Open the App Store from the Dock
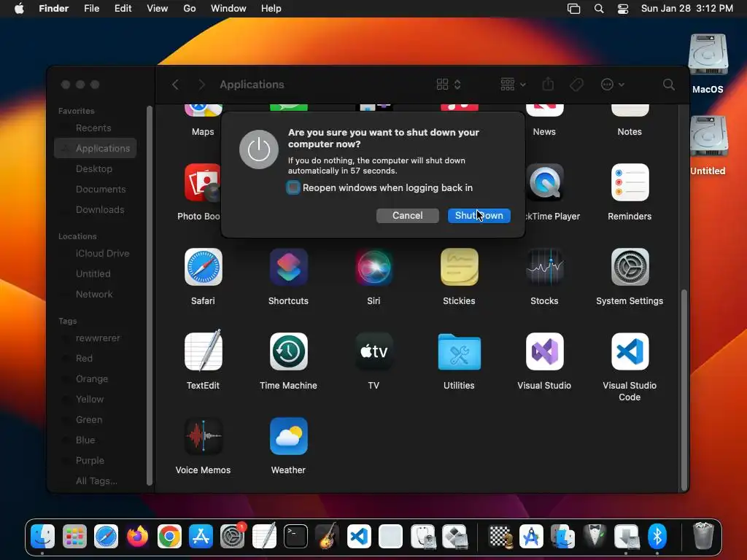Image resolution: width=747 pixels, height=560 pixels. click(201, 537)
